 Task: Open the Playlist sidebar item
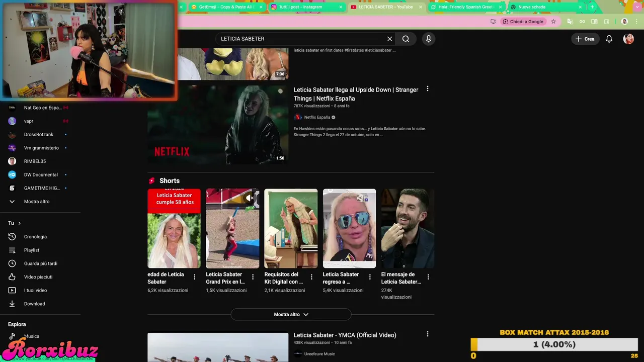[40, 250]
